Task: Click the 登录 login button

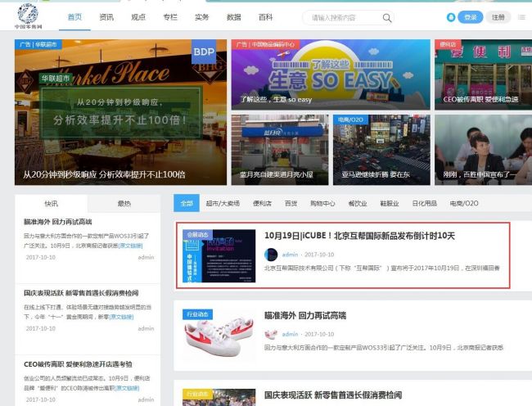Action: (x=471, y=17)
